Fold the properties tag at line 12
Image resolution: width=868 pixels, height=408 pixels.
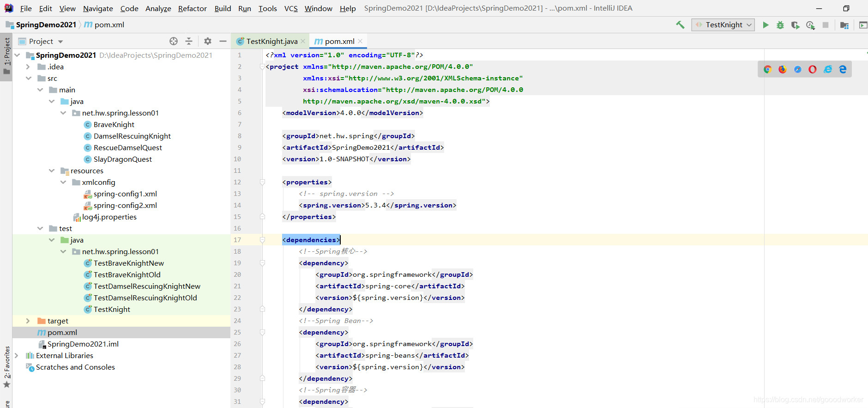(x=262, y=182)
